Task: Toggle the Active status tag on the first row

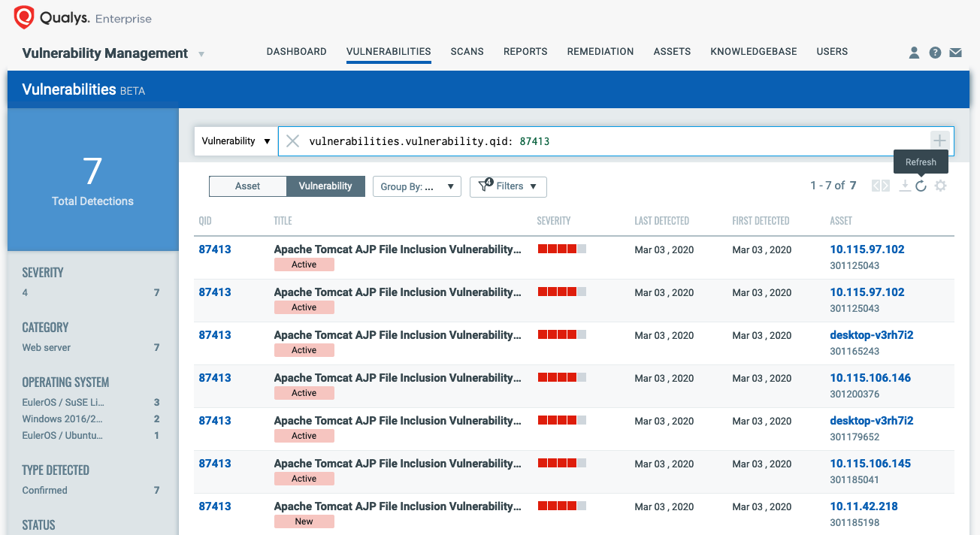Action: [304, 264]
